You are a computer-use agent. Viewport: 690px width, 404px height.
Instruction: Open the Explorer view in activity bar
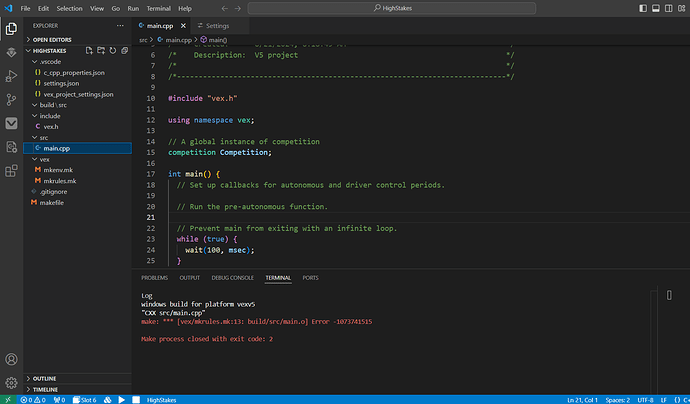click(11, 29)
